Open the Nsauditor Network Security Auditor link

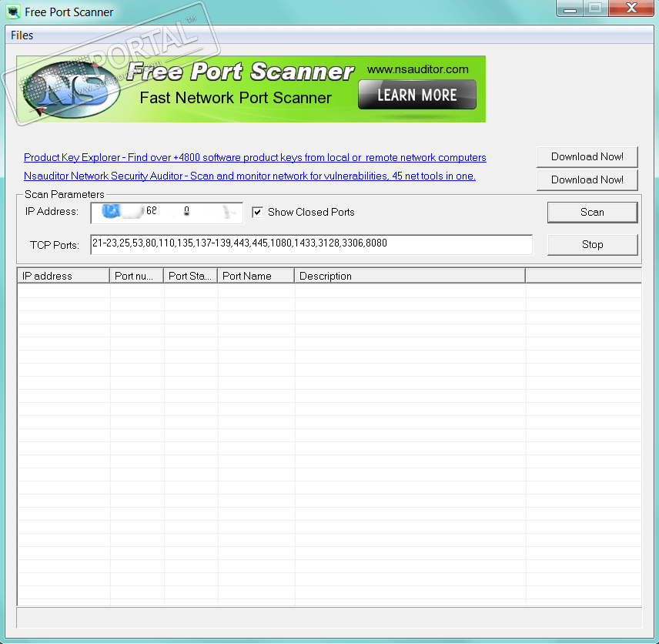pyautogui.click(x=249, y=176)
